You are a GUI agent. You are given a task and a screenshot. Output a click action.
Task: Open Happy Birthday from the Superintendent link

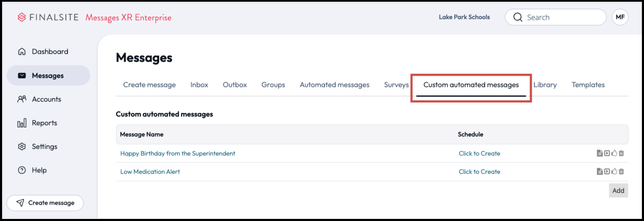pos(177,153)
